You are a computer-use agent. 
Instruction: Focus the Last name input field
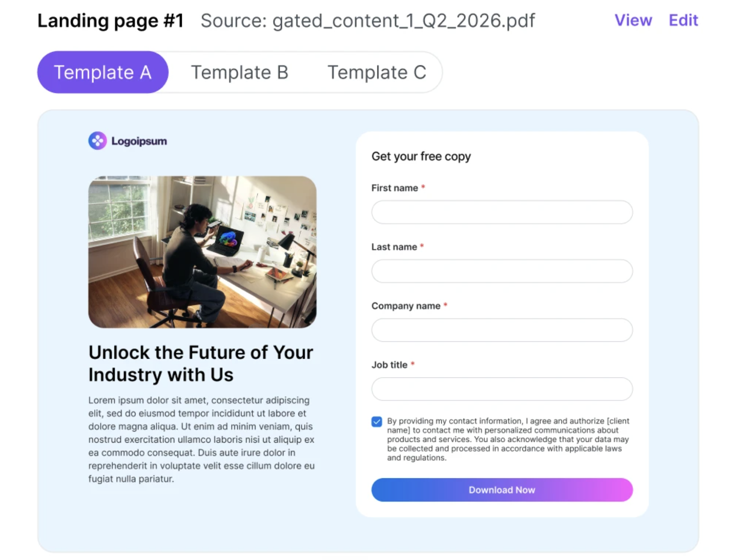tap(502, 271)
